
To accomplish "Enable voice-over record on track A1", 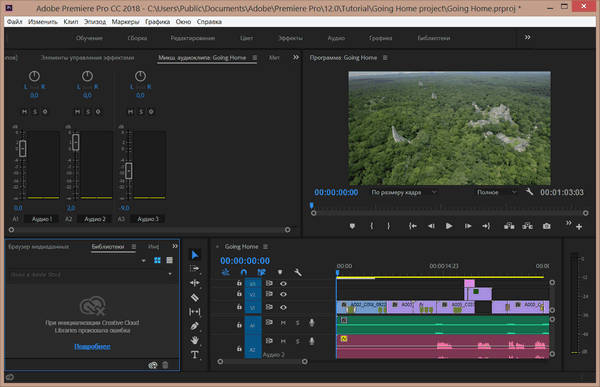I will [x=312, y=323].
